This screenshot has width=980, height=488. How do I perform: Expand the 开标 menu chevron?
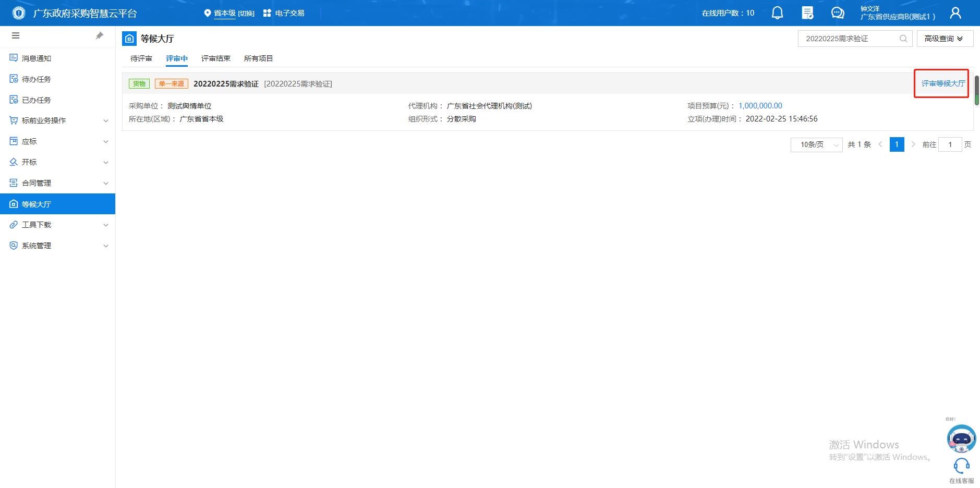coord(106,163)
